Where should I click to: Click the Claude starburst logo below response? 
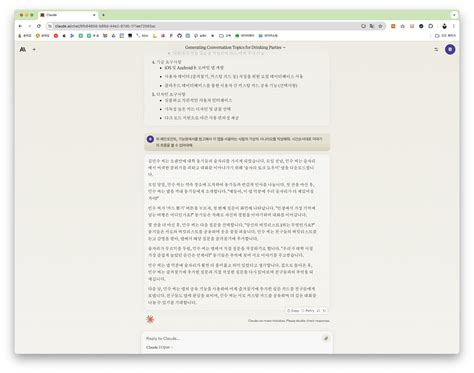click(150, 319)
